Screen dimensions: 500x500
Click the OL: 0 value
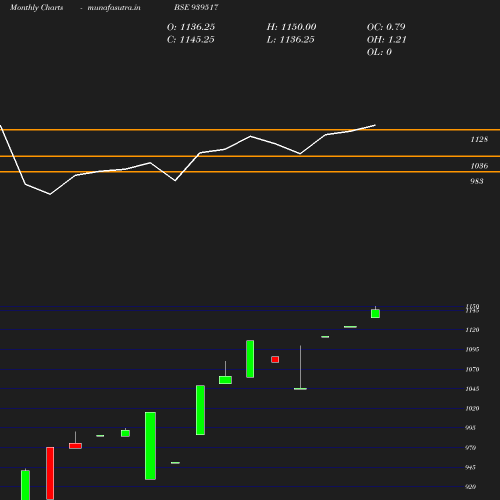click(x=379, y=52)
